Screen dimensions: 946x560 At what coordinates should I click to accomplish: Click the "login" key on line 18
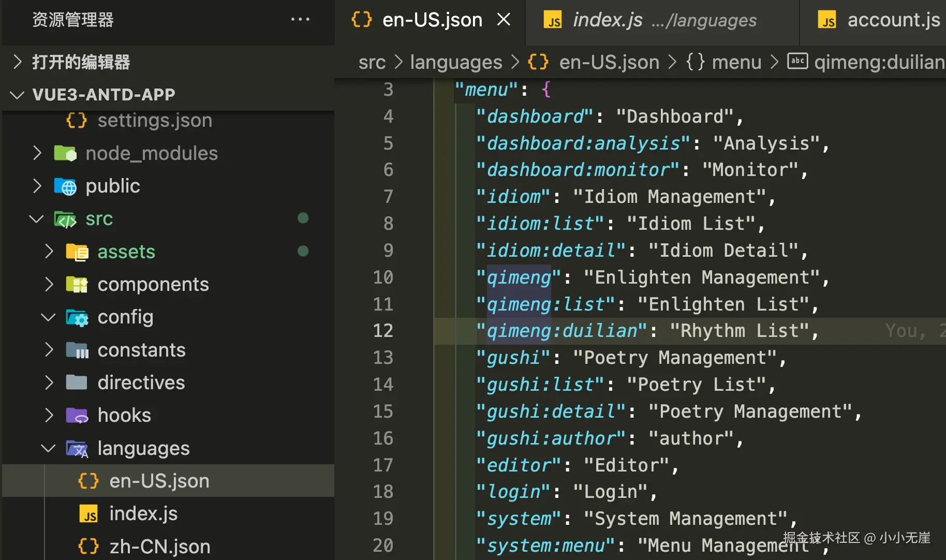coord(513,492)
